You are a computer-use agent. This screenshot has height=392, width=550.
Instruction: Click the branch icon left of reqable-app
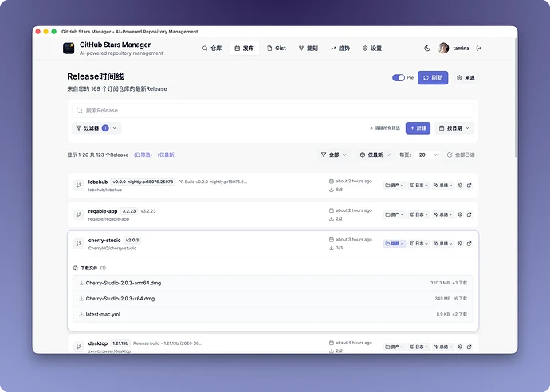79,214
